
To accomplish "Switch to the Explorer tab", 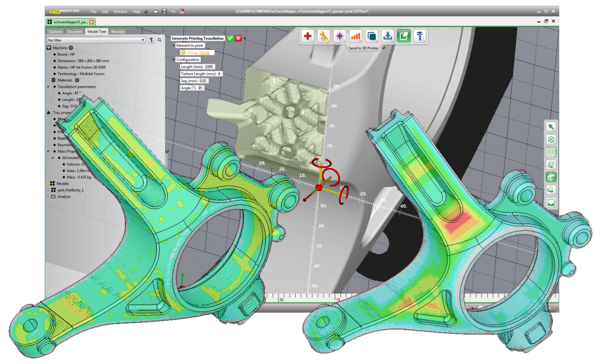I will [55, 32].
